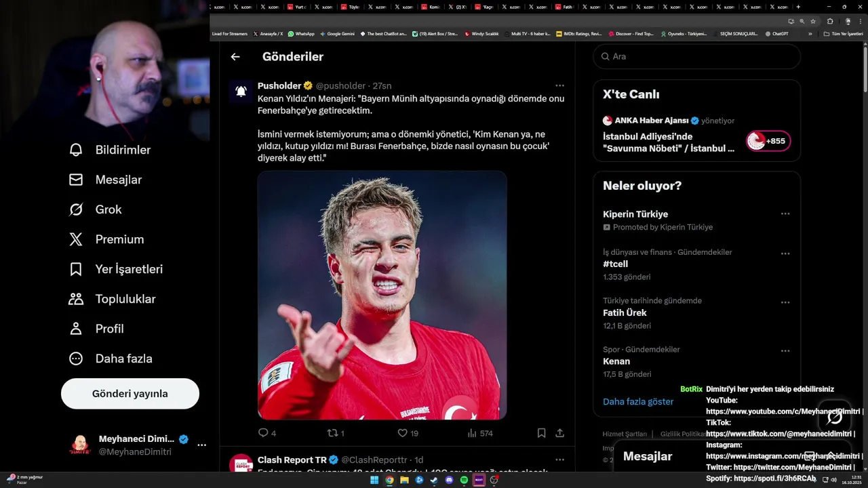Viewport: 868px width, 488px height.
Task: Open Discord from the taskbar
Action: point(449,480)
